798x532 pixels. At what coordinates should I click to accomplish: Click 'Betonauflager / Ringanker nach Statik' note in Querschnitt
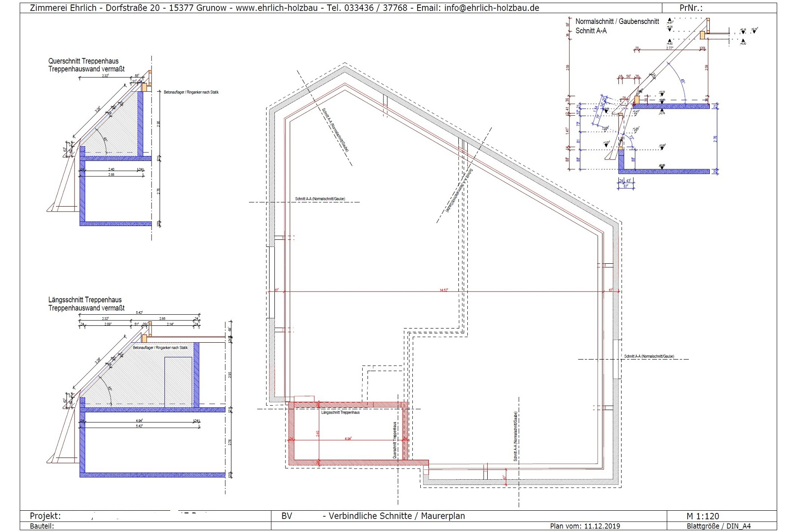(x=191, y=92)
